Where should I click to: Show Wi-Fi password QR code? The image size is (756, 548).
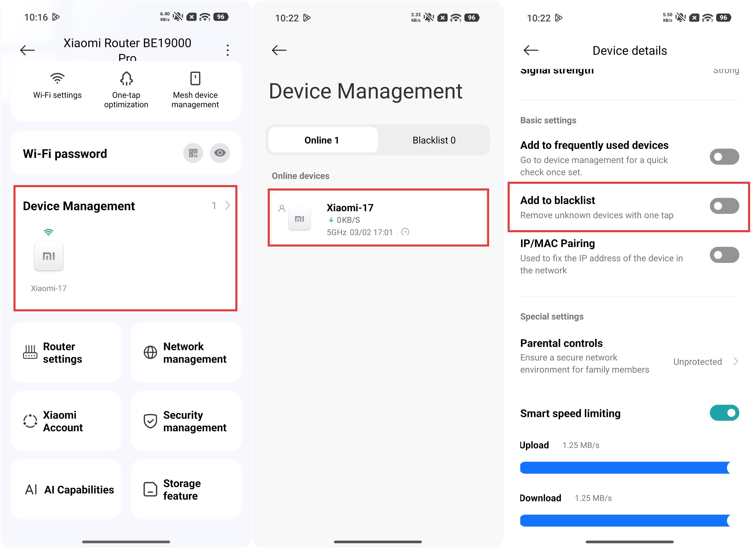[x=193, y=153]
